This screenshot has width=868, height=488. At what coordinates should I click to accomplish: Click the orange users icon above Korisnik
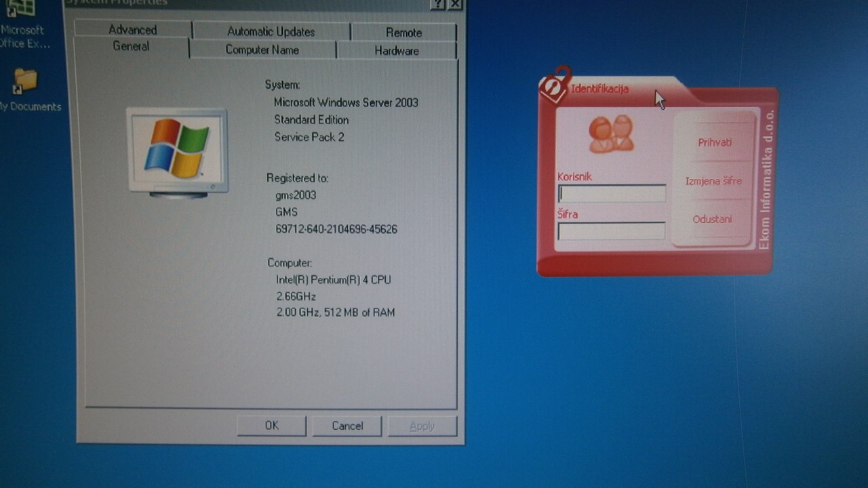point(611,134)
